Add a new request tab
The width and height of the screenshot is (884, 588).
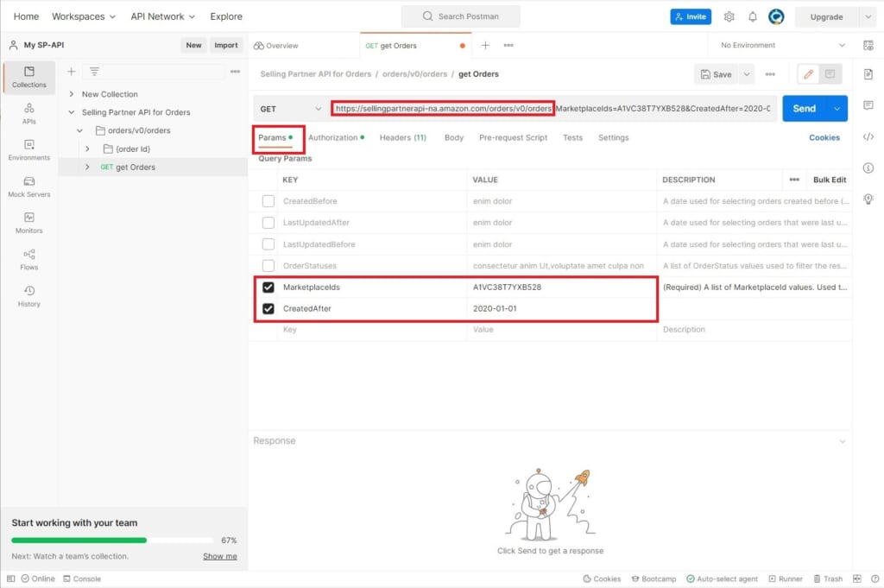pyautogui.click(x=485, y=45)
